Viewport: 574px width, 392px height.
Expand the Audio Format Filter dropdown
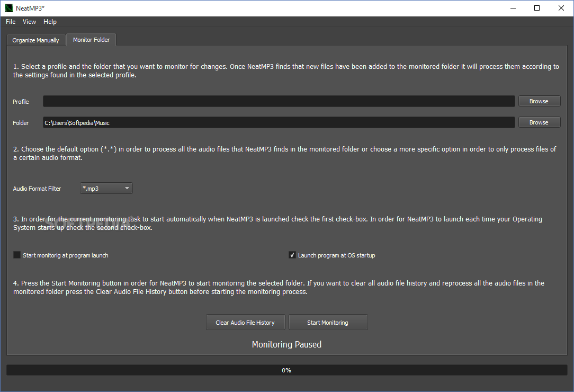106,188
